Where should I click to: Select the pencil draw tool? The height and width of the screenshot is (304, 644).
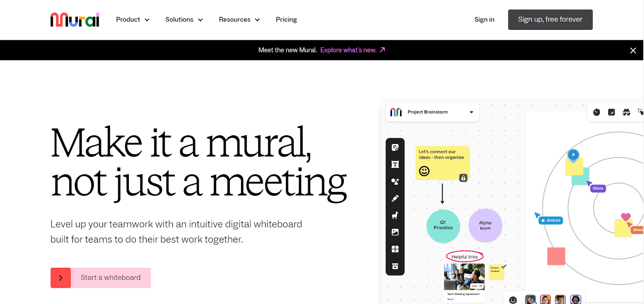(395, 198)
